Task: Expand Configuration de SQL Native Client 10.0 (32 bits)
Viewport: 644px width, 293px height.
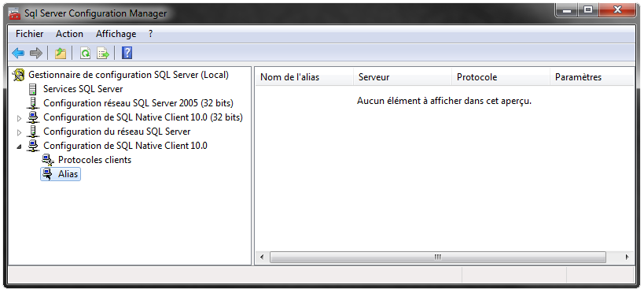Action: (19, 118)
